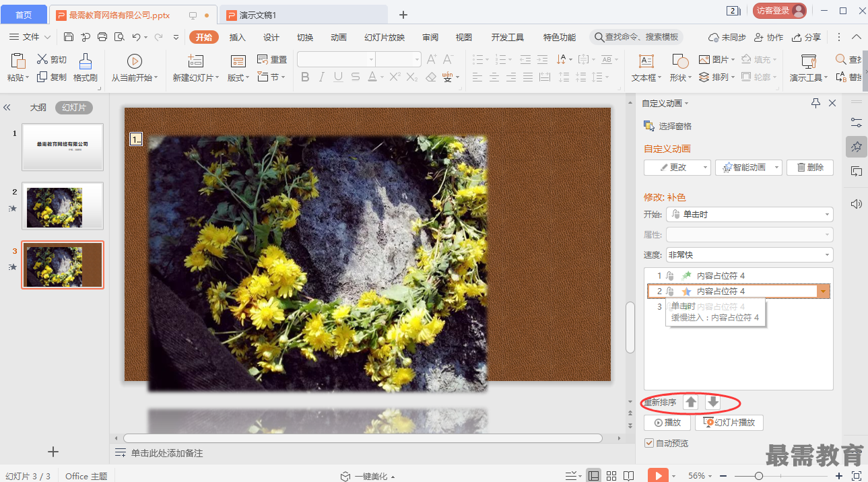This screenshot has width=868, height=482.
Task: Click the share (分享) button
Action: point(807,37)
